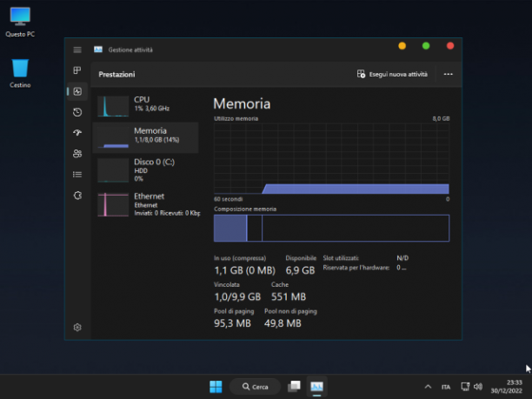Click the 8,0 GB total memory label
Screen dimensions: 532x399
[x=441, y=118]
